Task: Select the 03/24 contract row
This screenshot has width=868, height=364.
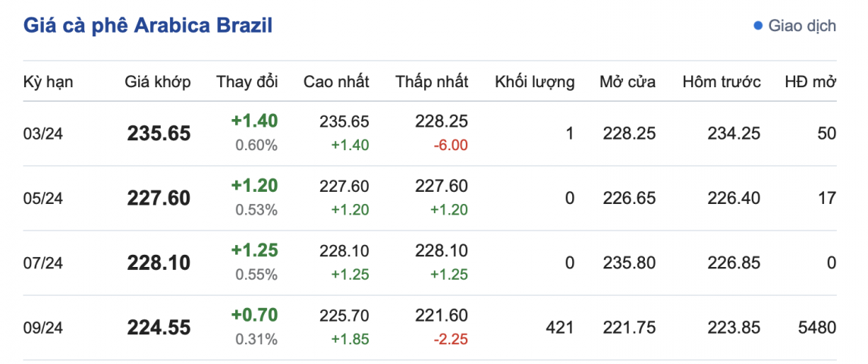Action: pyautogui.click(x=43, y=134)
